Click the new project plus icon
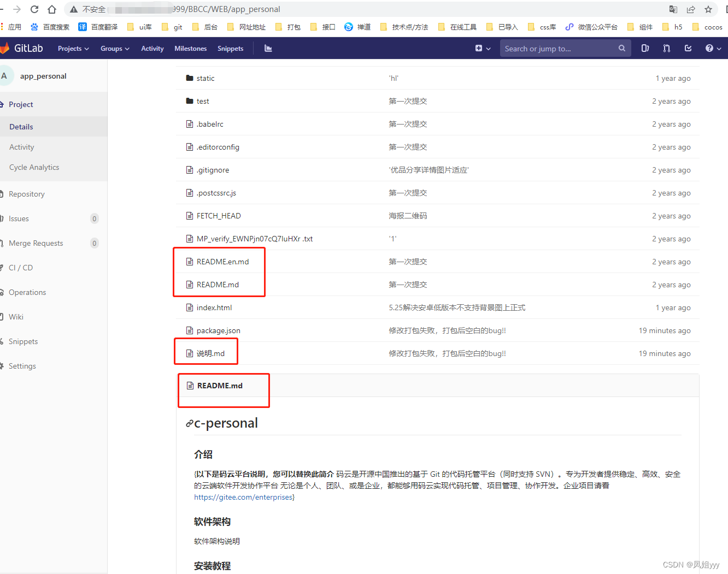This screenshot has height=574, width=728. (x=479, y=48)
